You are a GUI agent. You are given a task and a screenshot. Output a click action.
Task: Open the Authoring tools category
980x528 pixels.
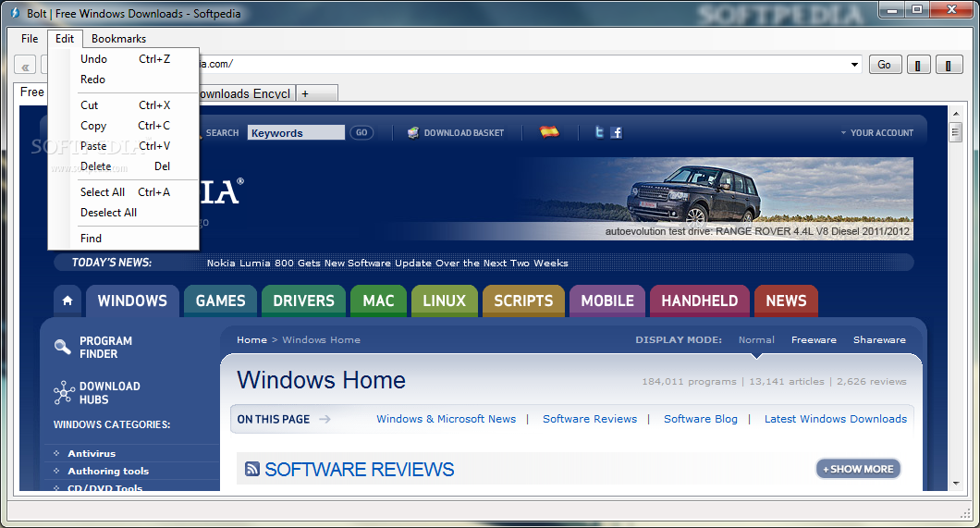tap(108, 472)
